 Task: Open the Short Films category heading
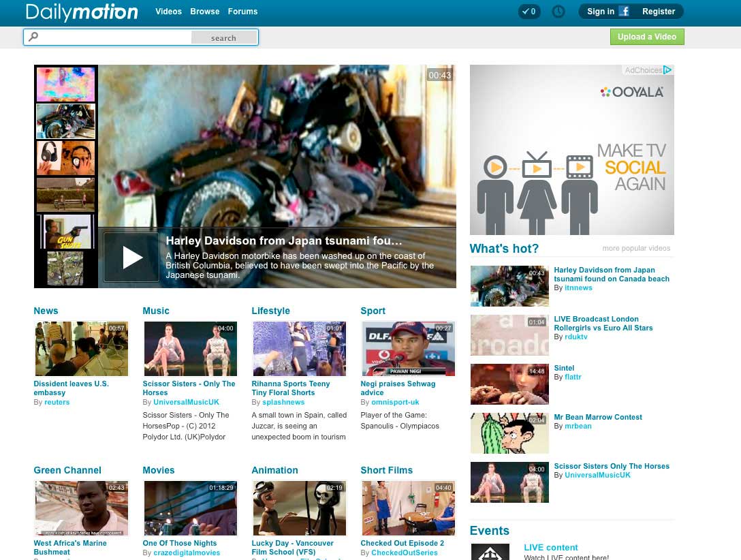386,471
